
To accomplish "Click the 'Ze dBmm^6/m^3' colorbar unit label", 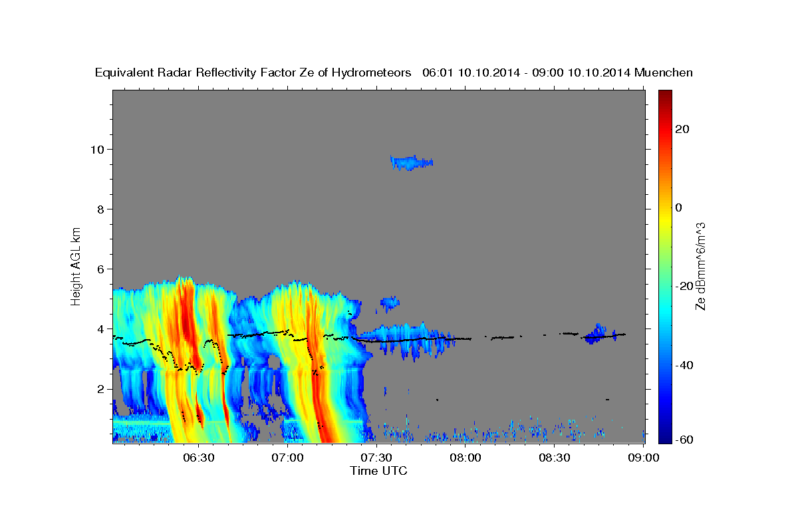I will click(x=700, y=266).
